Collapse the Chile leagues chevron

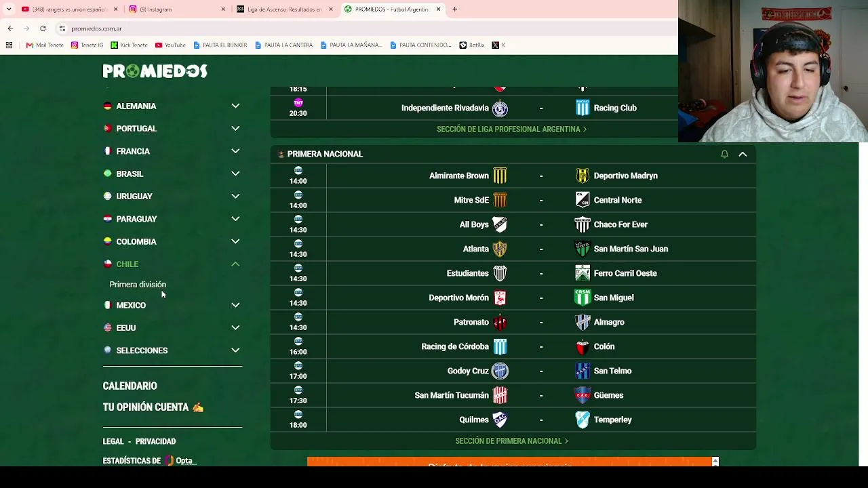(x=235, y=264)
